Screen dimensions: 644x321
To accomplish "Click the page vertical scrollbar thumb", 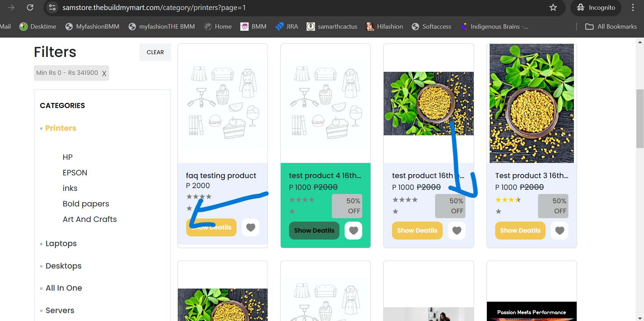I will click(640, 118).
